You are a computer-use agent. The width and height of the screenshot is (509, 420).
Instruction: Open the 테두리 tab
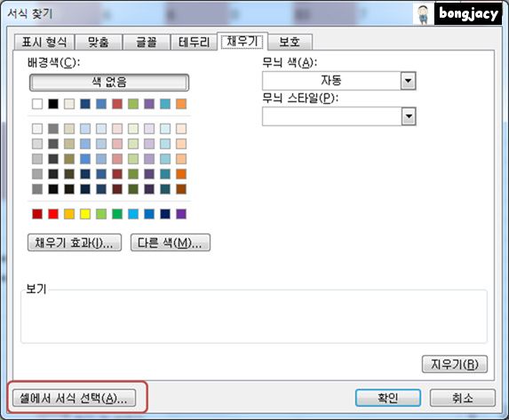point(194,43)
